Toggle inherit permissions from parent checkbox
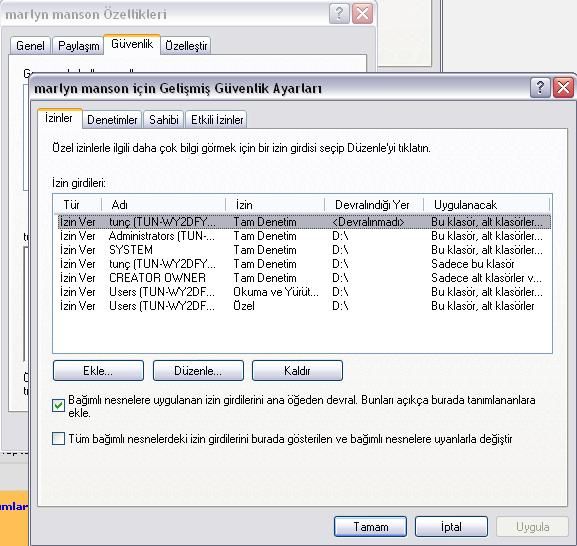 tap(58, 406)
